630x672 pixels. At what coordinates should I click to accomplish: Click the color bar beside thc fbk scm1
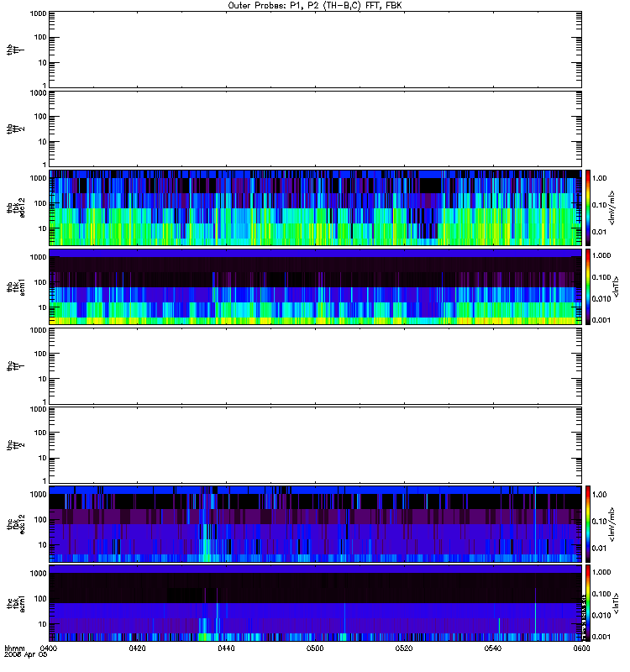coord(588,603)
